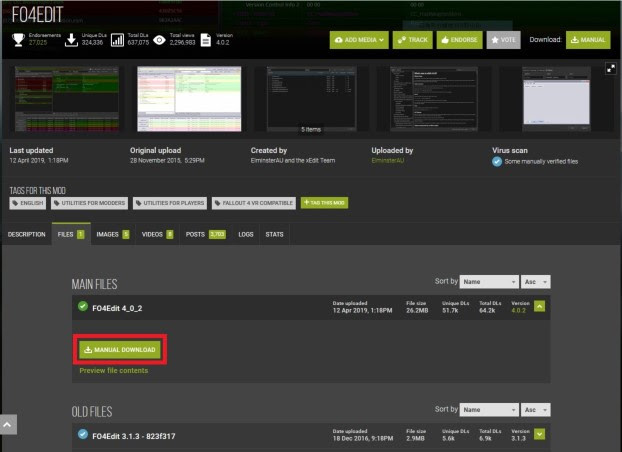Expand gallery with fullscreen arrows icon
The width and height of the screenshot is (622, 452).
click(x=611, y=69)
